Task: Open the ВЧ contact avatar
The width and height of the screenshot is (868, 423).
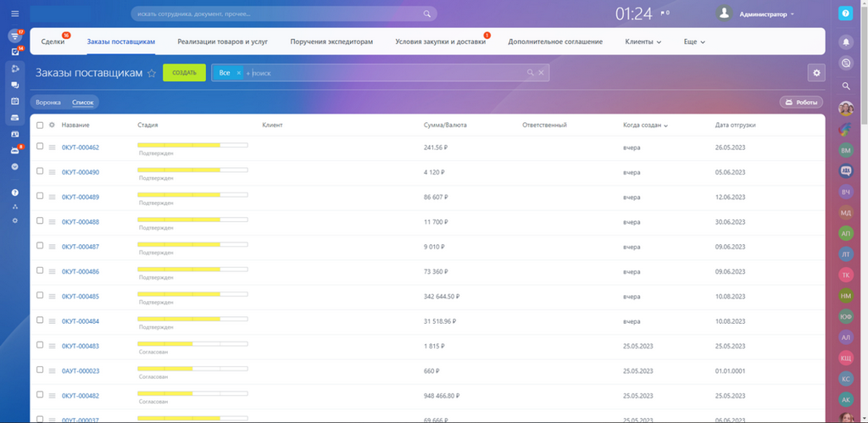Action: [x=846, y=192]
